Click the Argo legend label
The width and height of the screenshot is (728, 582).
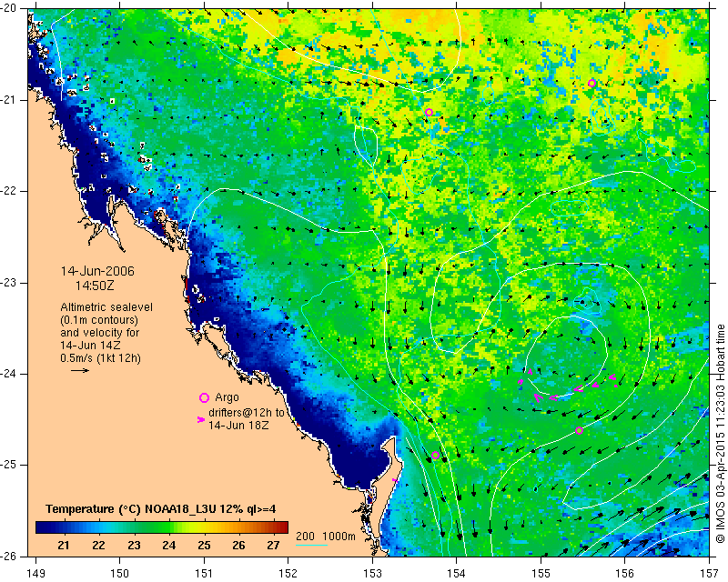point(227,397)
